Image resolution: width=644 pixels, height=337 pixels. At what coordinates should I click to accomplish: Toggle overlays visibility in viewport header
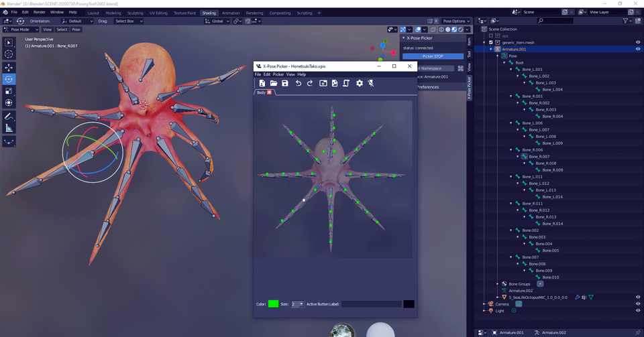[x=418, y=29]
